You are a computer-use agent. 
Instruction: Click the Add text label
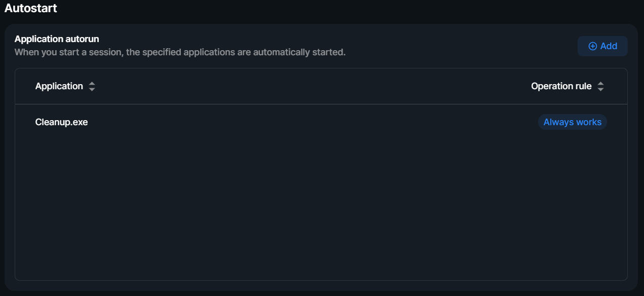tap(609, 46)
